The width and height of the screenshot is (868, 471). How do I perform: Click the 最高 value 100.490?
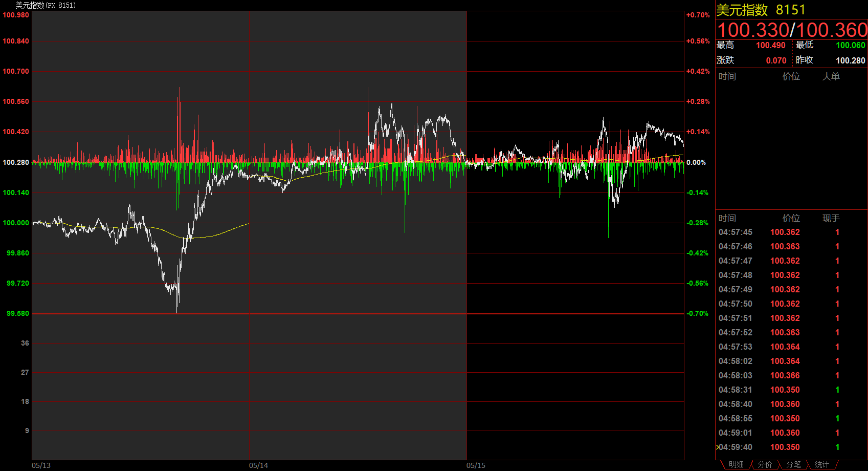(770, 45)
